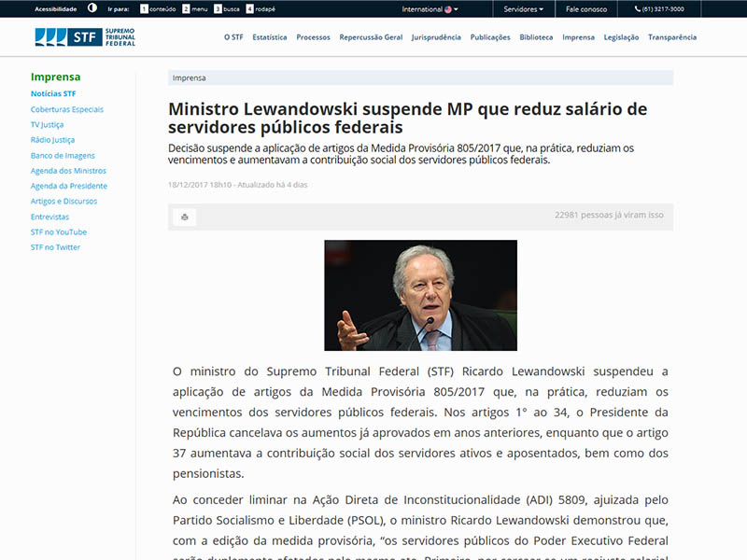Click the article subtitle about Medida Provisória
747x560 pixels.
pyautogui.click(x=402, y=154)
